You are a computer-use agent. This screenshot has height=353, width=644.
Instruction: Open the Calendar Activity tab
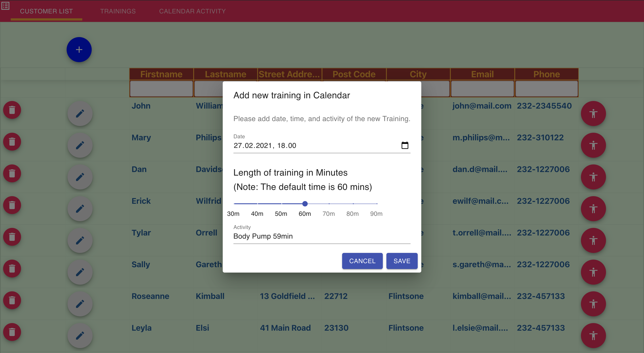[x=192, y=11]
